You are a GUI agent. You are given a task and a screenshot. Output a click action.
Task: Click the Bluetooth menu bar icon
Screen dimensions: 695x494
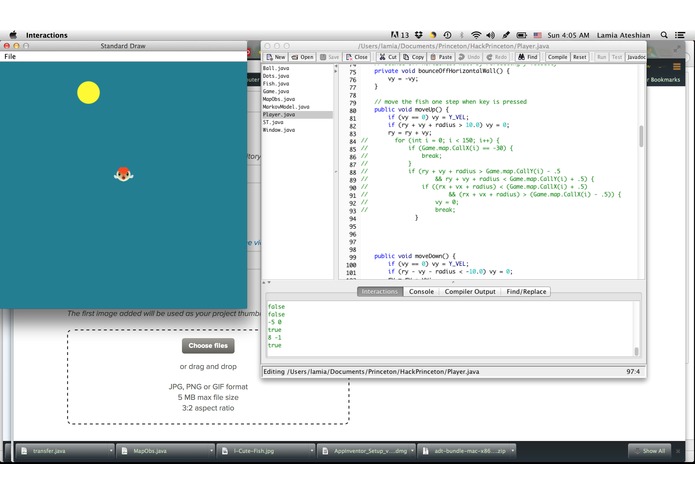pos(461,35)
